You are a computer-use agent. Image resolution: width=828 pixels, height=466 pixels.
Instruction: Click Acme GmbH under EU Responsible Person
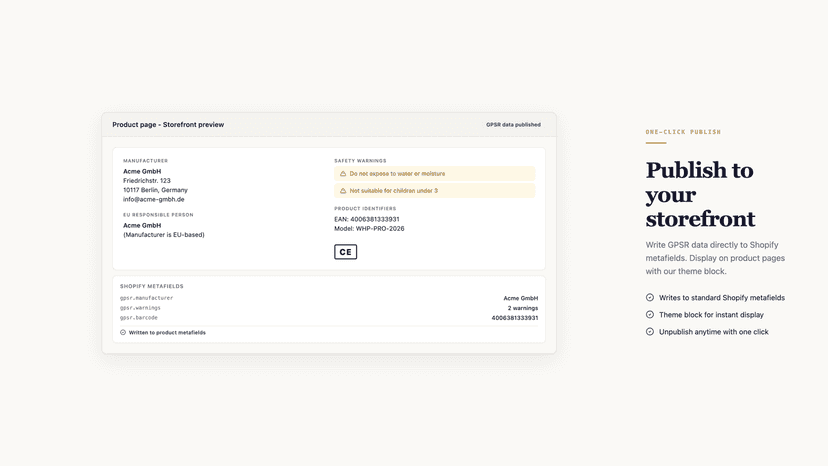[142, 225]
